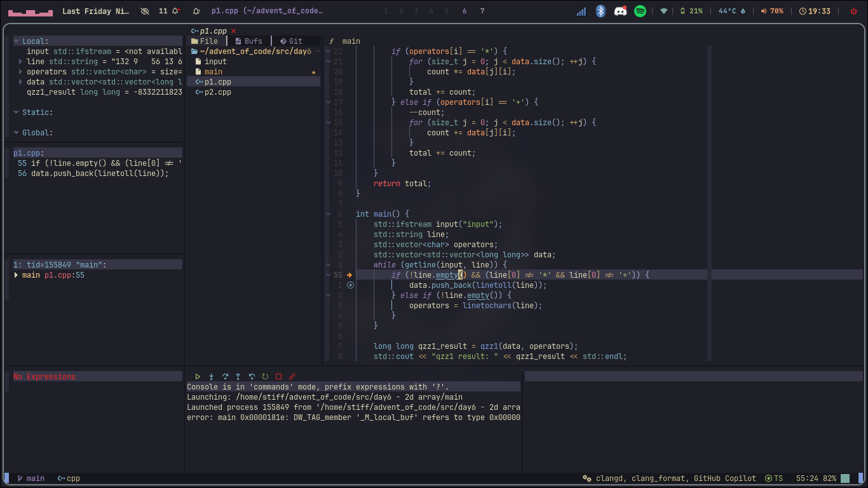Click the continue/play debug icon
This screenshot has height=488, width=868.
tap(198, 376)
